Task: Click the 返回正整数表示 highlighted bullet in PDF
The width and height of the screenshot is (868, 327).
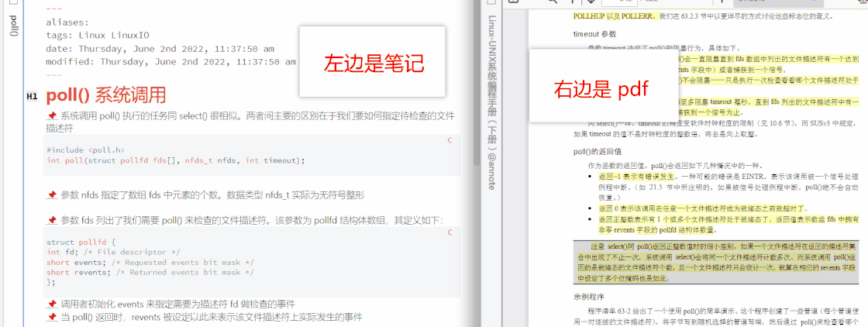Action: point(728,224)
